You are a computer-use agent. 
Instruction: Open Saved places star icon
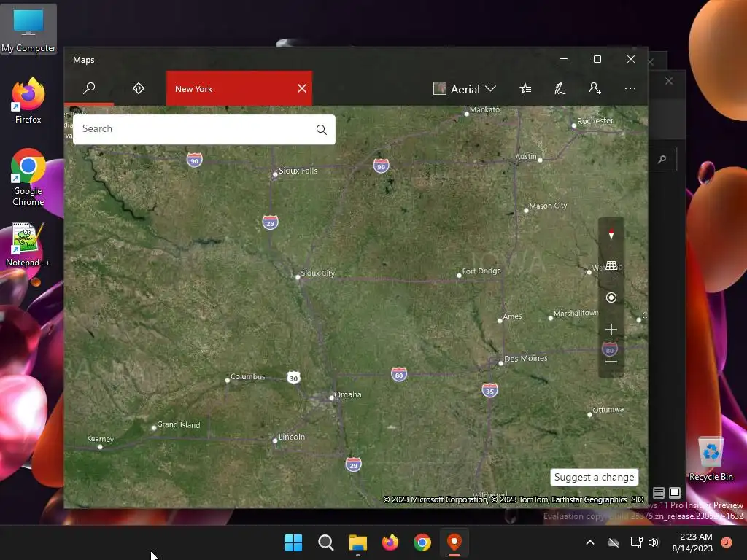pyautogui.click(x=525, y=88)
